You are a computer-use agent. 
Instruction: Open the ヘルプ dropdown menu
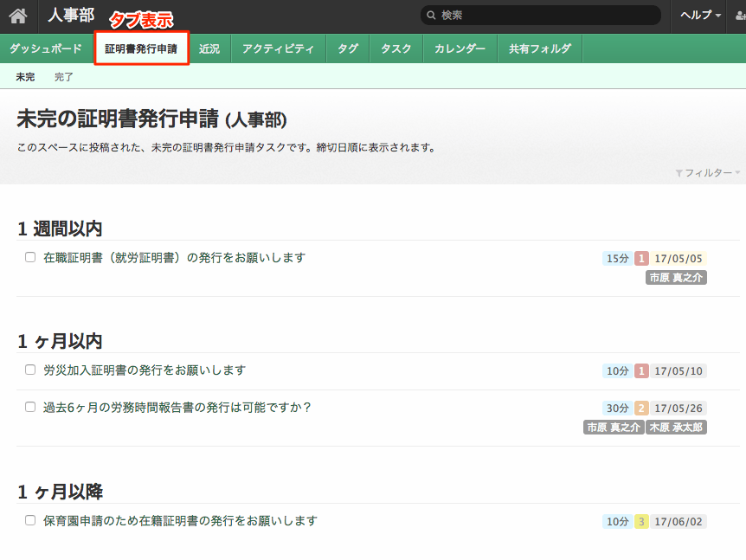pyautogui.click(x=700, y=16)
